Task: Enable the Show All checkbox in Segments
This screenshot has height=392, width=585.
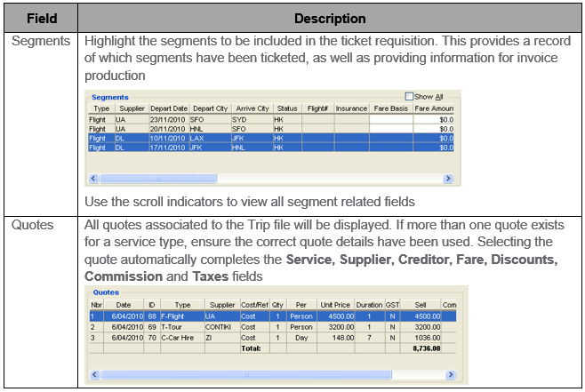Action: click(409, 97)
